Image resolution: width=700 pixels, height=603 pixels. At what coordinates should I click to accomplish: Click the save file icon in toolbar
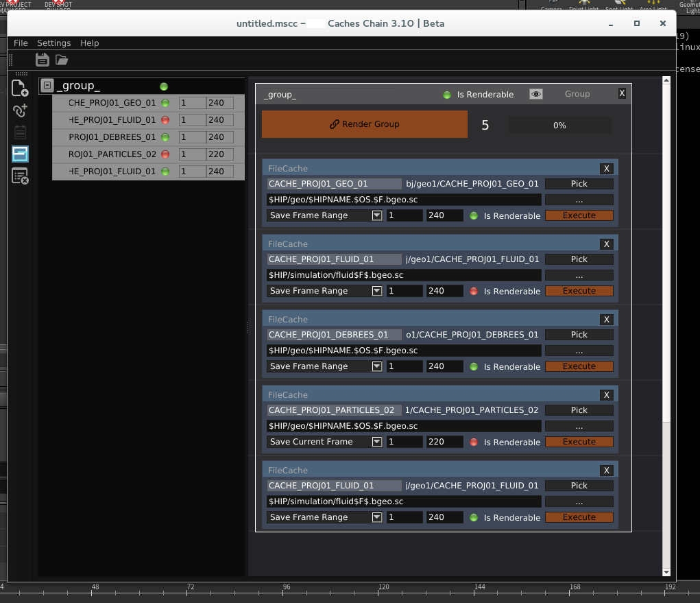(x=43, y=60)
